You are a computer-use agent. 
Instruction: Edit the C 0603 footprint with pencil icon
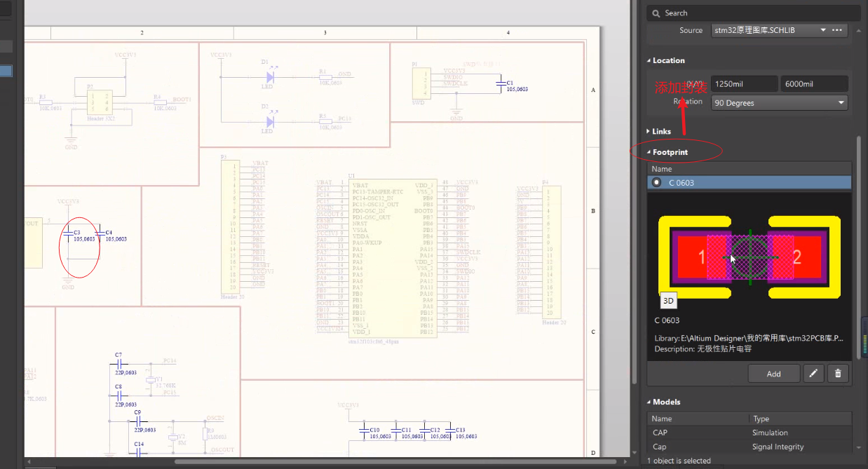tap(813, 374)
